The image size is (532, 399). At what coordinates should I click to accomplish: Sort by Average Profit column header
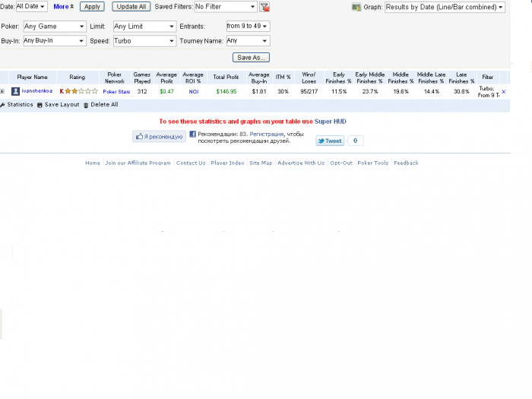[166, 78]
